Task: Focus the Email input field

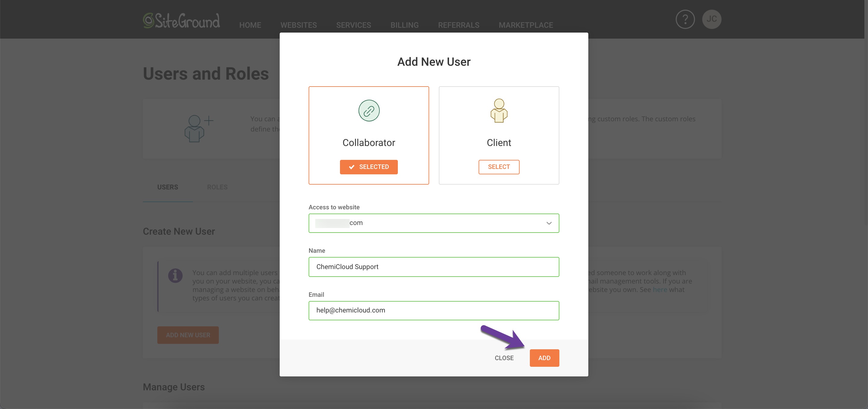Action: (433, 310)
